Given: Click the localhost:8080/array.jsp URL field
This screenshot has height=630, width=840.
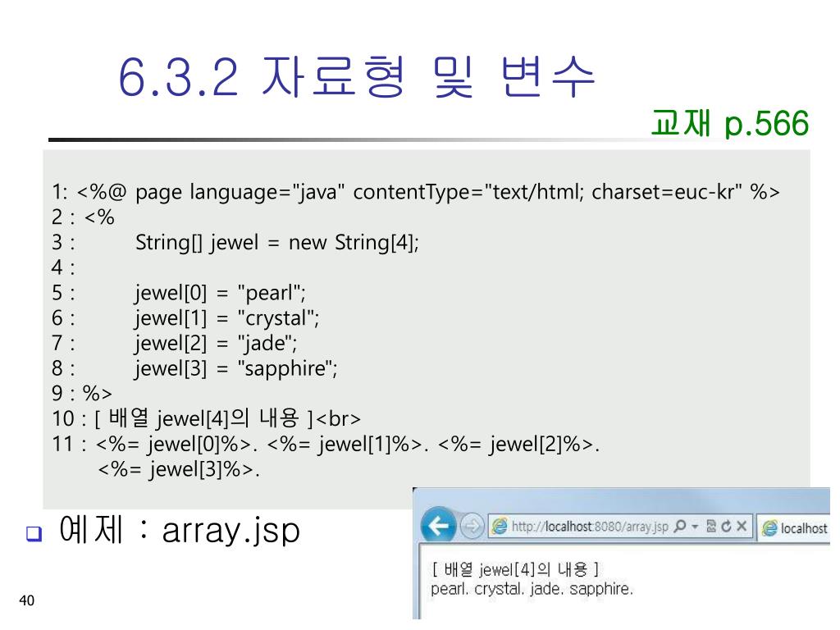Looking at the screenshot, I should 590,527.
